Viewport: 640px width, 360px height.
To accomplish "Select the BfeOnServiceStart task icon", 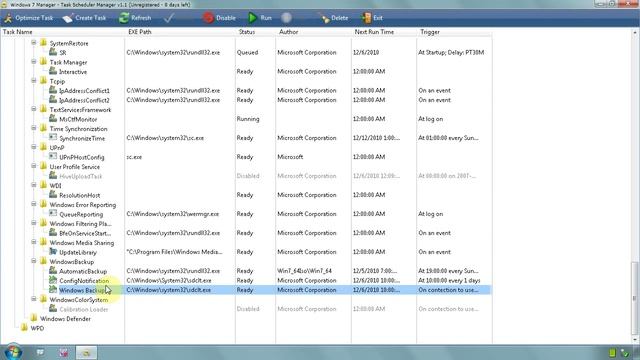I will click(x=53, y=232).
